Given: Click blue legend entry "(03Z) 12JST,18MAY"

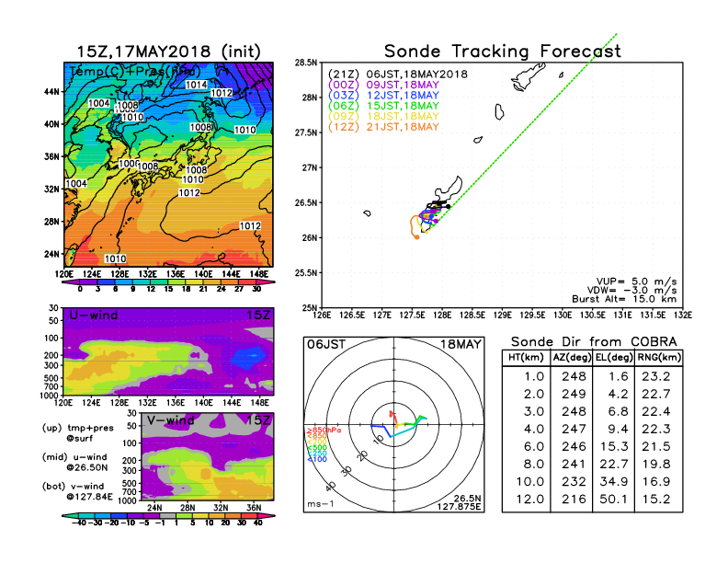Looking at the screenshot, I should tap(383, 96).
